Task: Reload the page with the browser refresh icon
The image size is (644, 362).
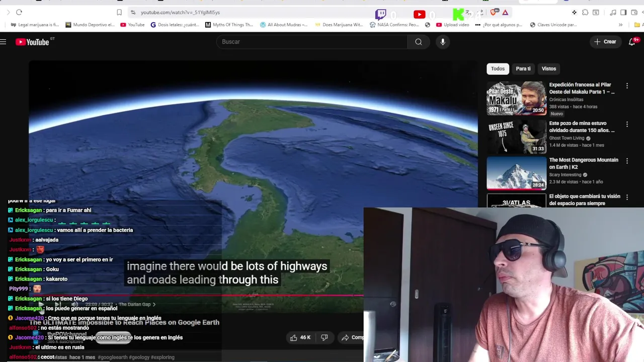Action: tap(19, 12)
